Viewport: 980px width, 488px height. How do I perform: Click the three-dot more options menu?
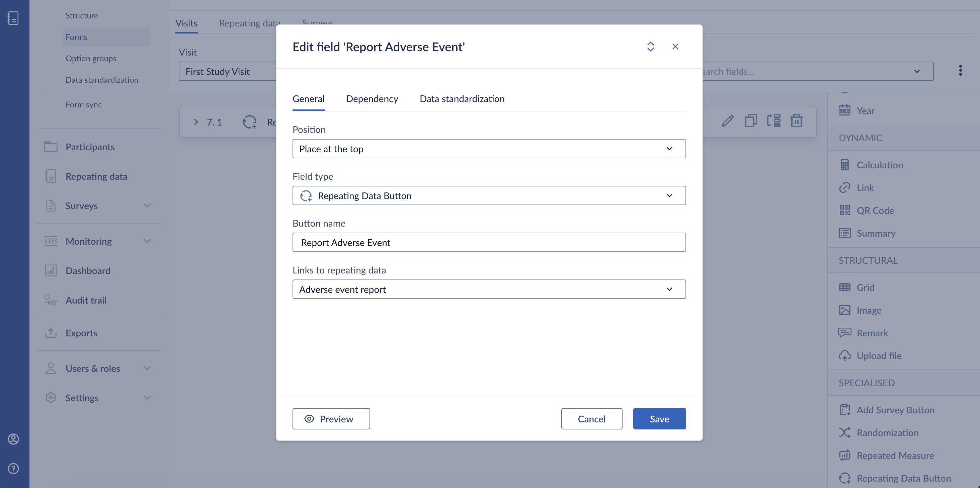pyautogui.click(x=960, y=70)
